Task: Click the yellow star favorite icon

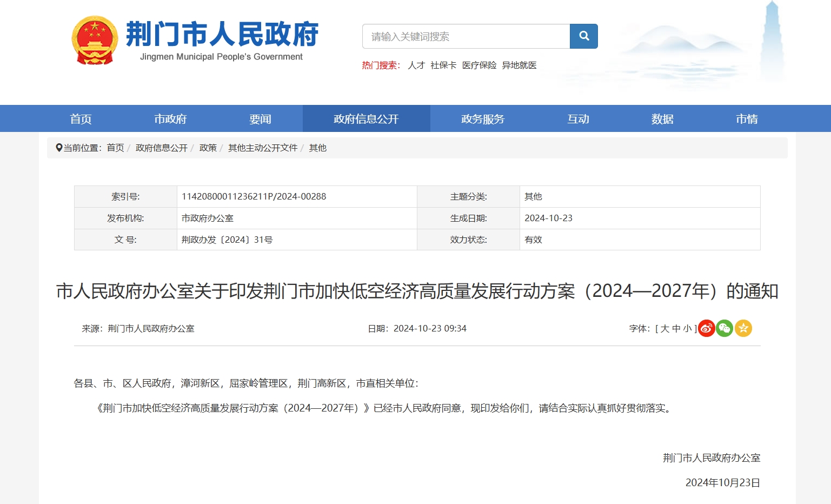Action: pos(743,328)
